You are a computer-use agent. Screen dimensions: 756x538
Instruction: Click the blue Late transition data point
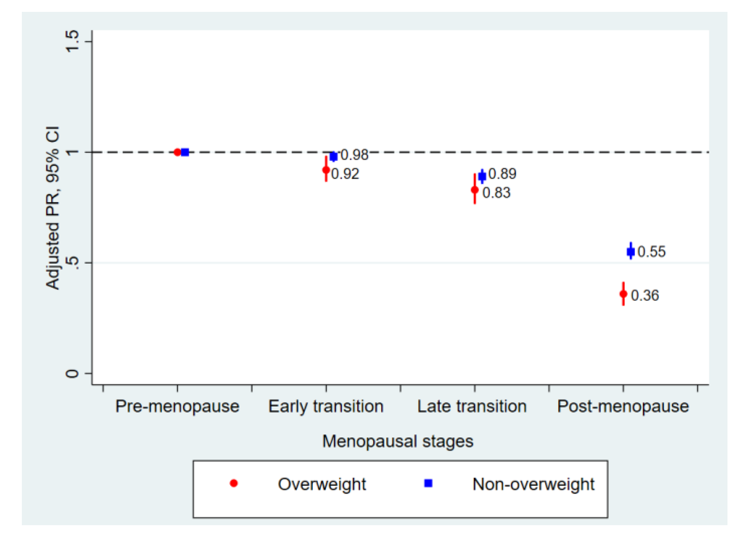click(482, 176)
